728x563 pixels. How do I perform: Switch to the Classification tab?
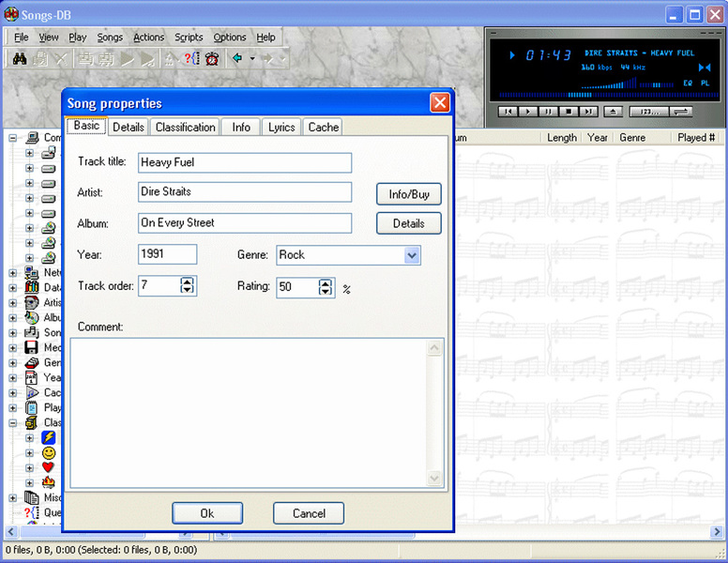coord(185,127)
